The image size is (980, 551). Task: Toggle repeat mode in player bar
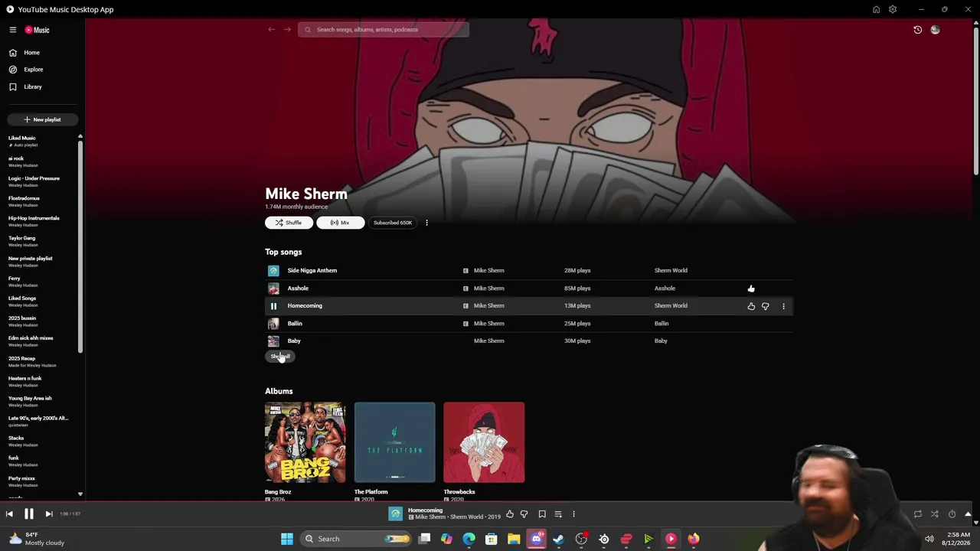click(918, 514)
